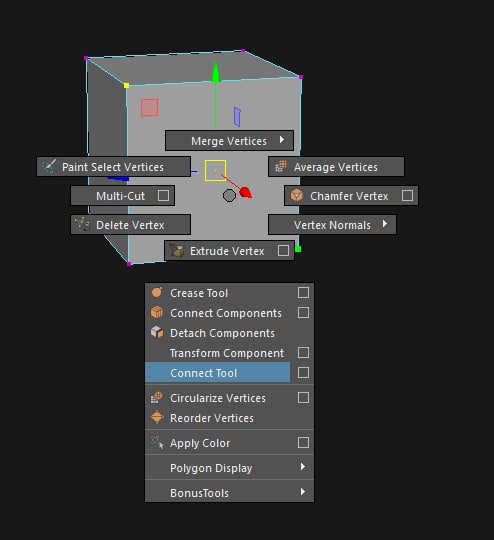Image resolution: width=494 pixels, height=540 pixels.
Task: Open Crease Tool option box
Action: [x=303, y=293]
